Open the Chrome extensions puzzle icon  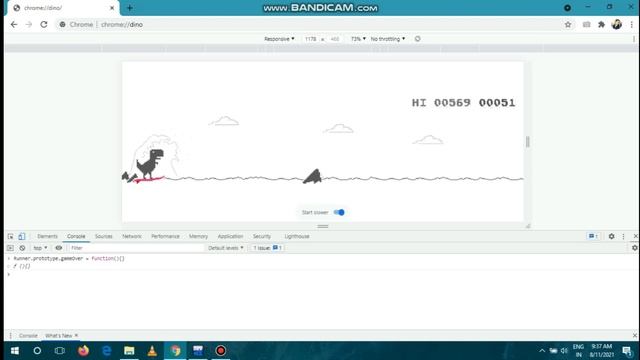pyautogui.click(x=601, y=24)
